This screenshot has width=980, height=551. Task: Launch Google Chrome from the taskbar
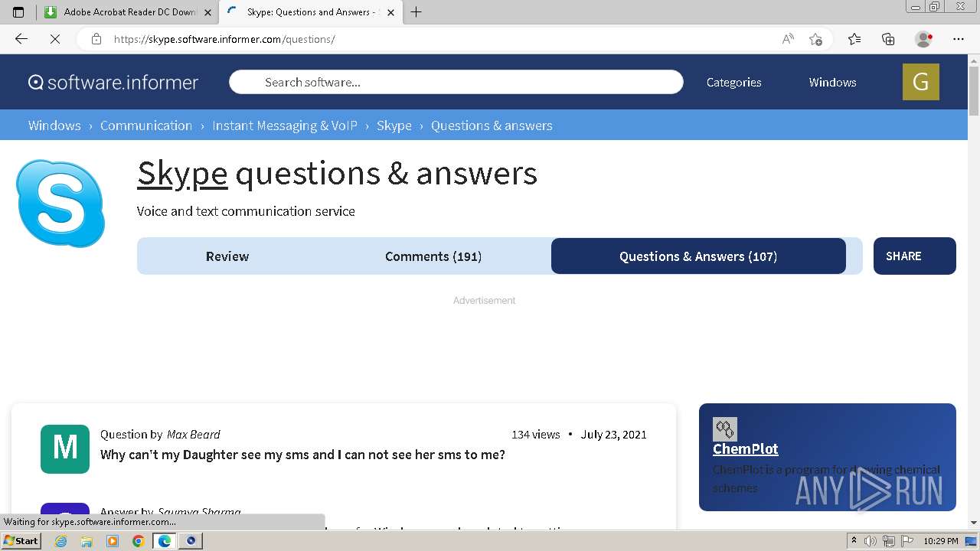tap(139, 541)
